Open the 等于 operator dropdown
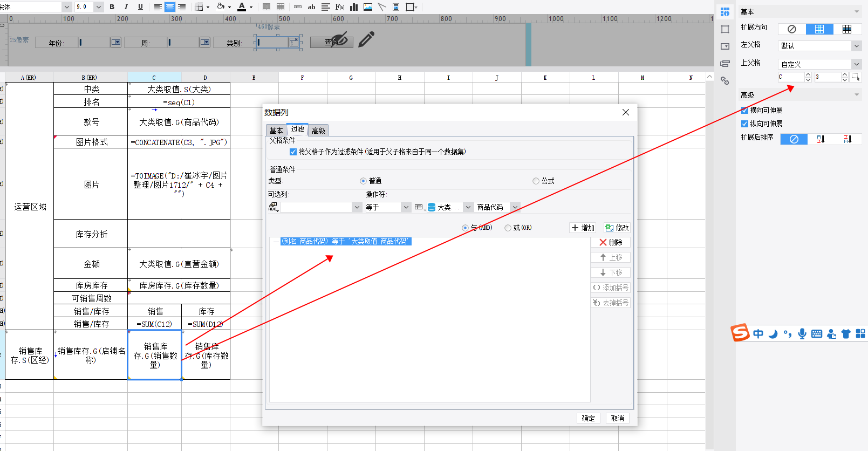Viewport: 868px width, 451px height. point(406,207)
